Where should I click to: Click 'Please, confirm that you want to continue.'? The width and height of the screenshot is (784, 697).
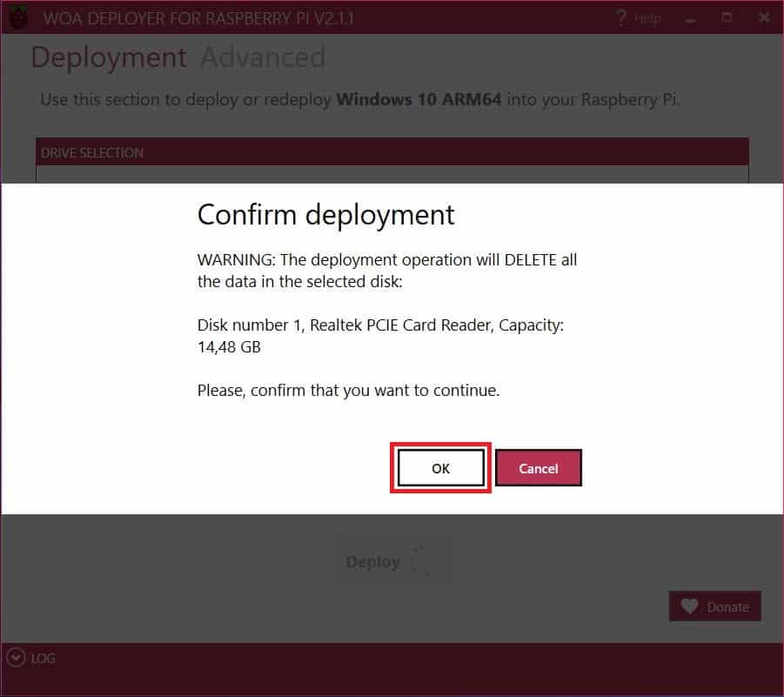(x=349, y=390)
